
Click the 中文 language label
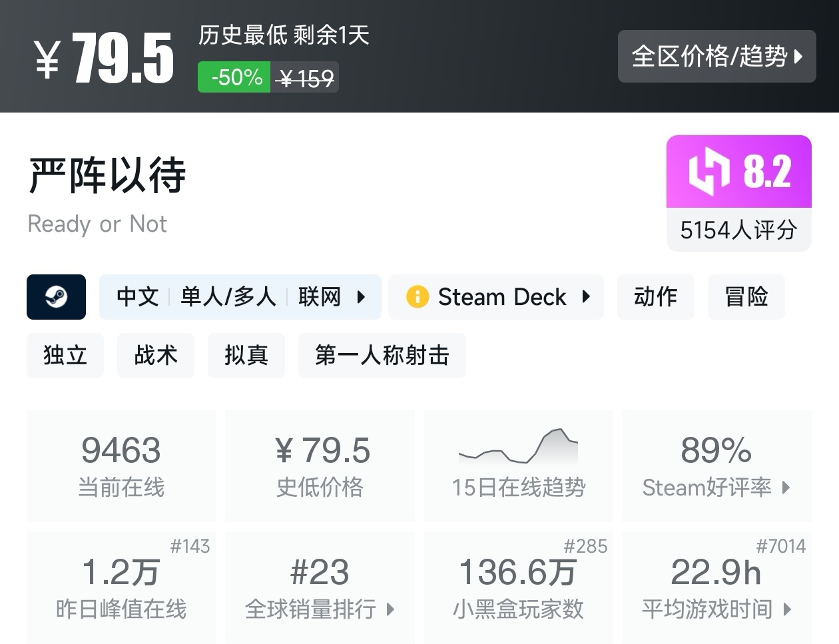[138, 296]
